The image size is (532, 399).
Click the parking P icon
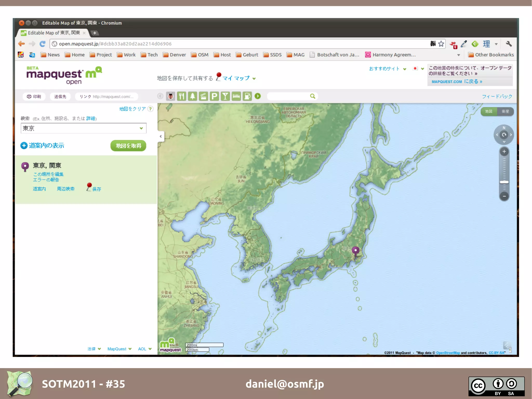[x=214, y=96]
